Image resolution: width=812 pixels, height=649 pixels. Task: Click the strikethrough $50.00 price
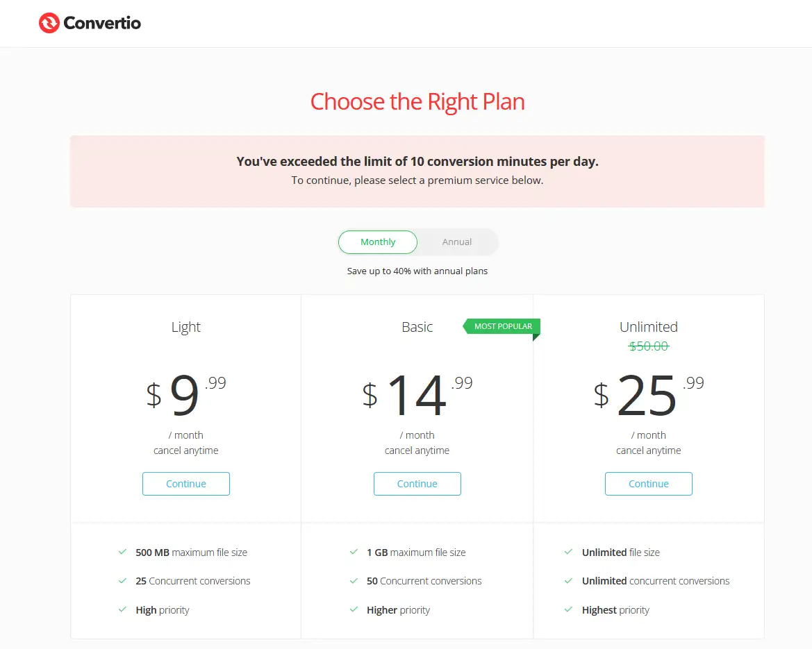[649, 346]
